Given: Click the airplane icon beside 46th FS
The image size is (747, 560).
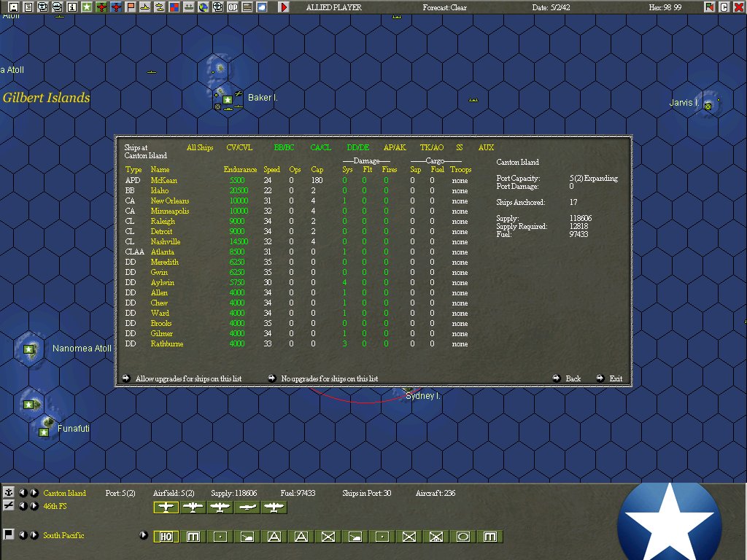Looking at the screenshot, I should pyautogui.click(x=8, y=505).
